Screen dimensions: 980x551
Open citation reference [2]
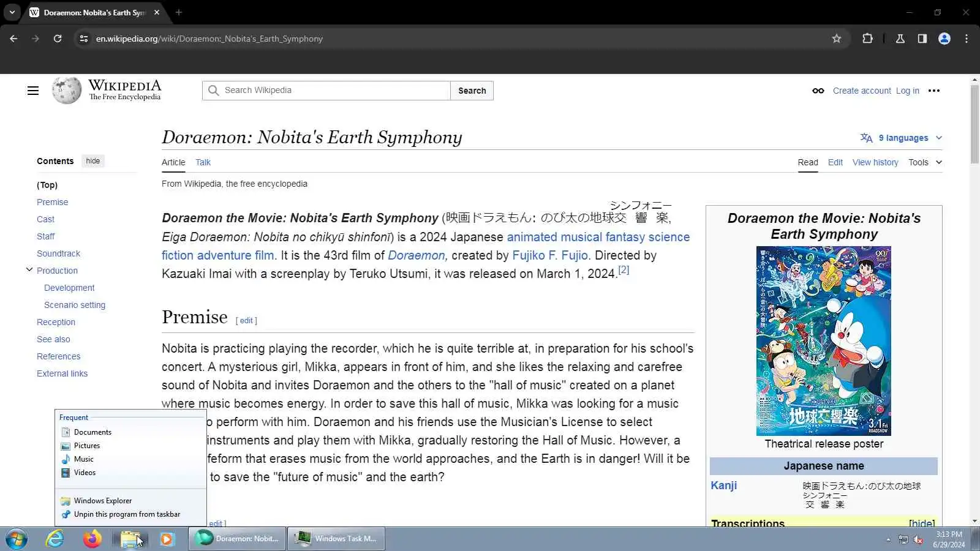[x=624, y=269]
